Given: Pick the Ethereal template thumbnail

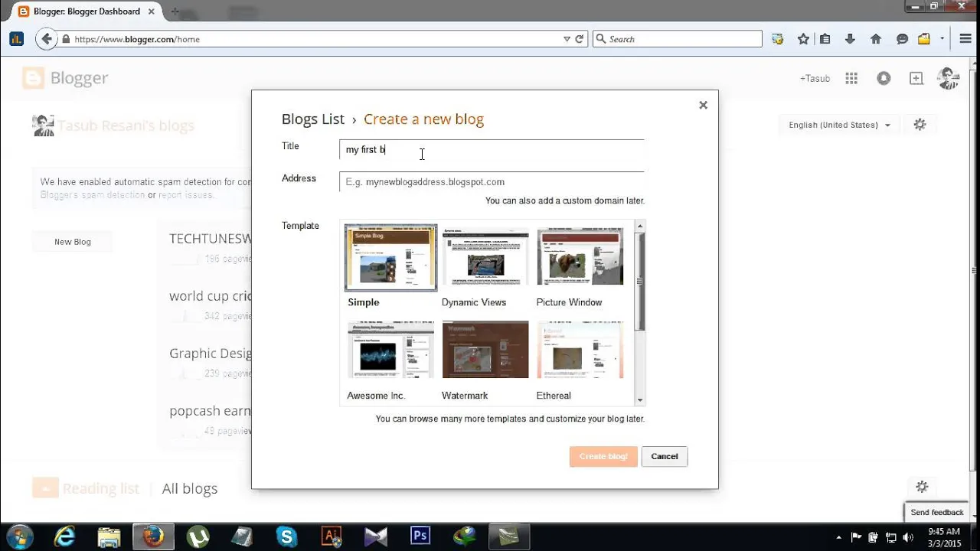Looking at the screenshot, I should pyautogui.click(x=580, y=350).
